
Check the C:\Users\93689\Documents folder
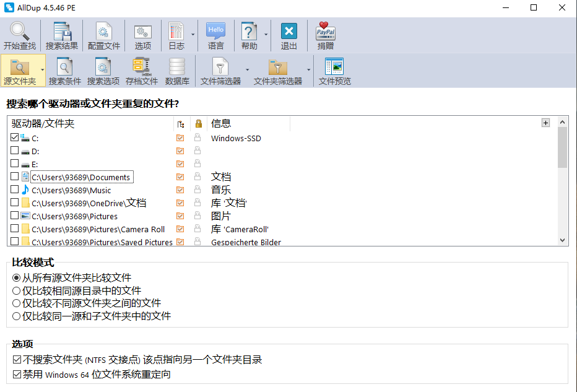click(14, 176)
